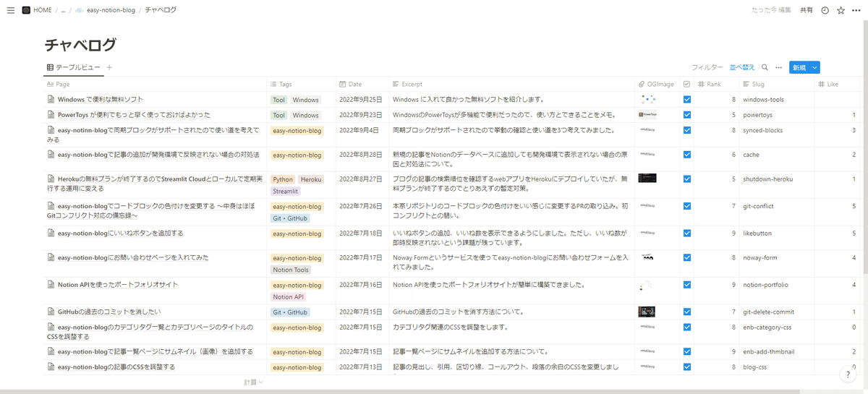This screenshot has width=868, height=394.
Task: Click the database search magnifier icon
Action: 765,67
